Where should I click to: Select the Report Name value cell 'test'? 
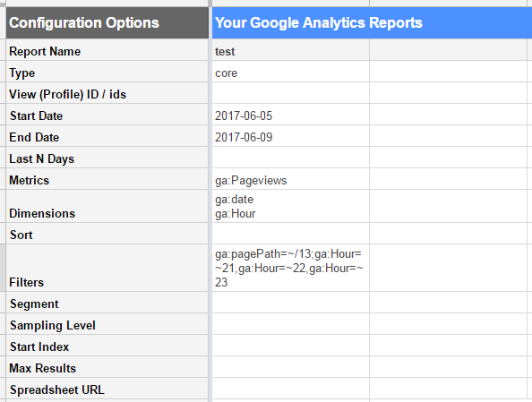[x=290, y=50]
